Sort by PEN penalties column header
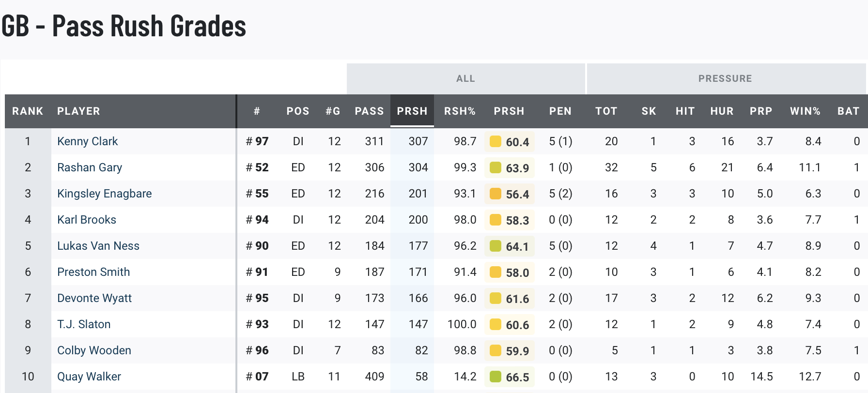868x393 pixels. [x=560, y=111]
